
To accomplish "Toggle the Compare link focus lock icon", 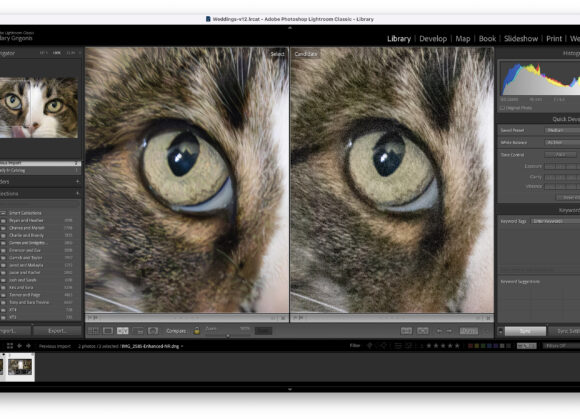I will click(197, 331).
